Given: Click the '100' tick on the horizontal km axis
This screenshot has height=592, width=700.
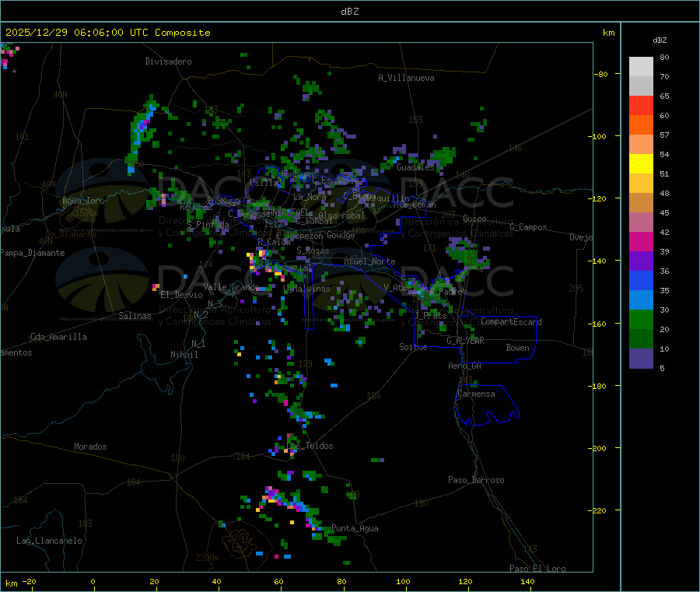Looking at the screenshot, I should pyautogui.click(x=403, y=581).
